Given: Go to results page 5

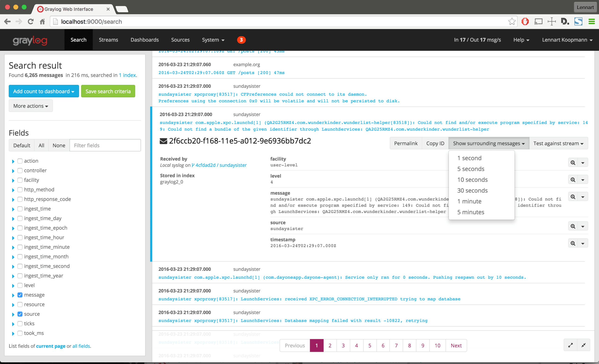Looking at the screenshot, I should (369, 346).
